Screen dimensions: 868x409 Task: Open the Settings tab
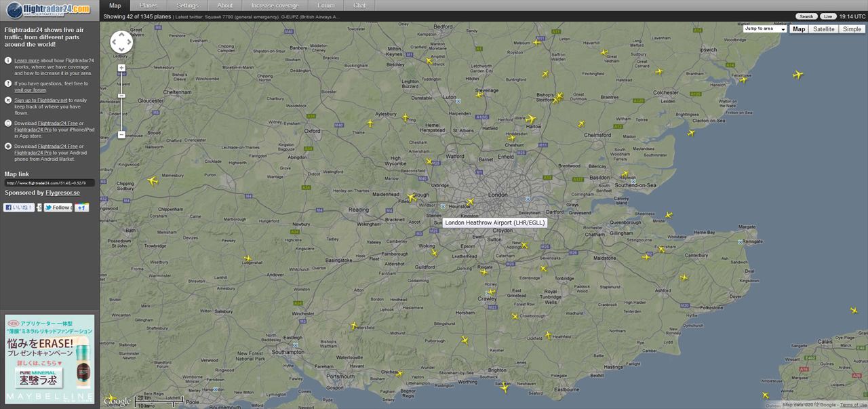click(187, 5)
